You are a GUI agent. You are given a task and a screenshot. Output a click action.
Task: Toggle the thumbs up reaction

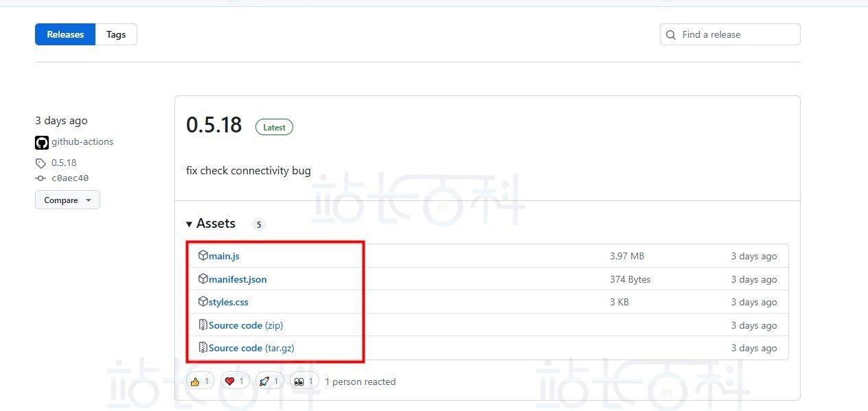pos(200,381)
